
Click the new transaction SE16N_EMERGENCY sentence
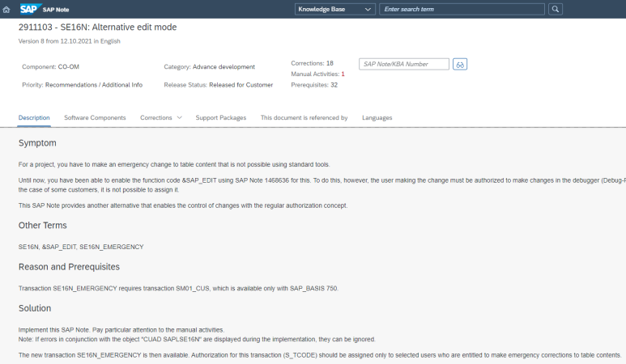320,355
